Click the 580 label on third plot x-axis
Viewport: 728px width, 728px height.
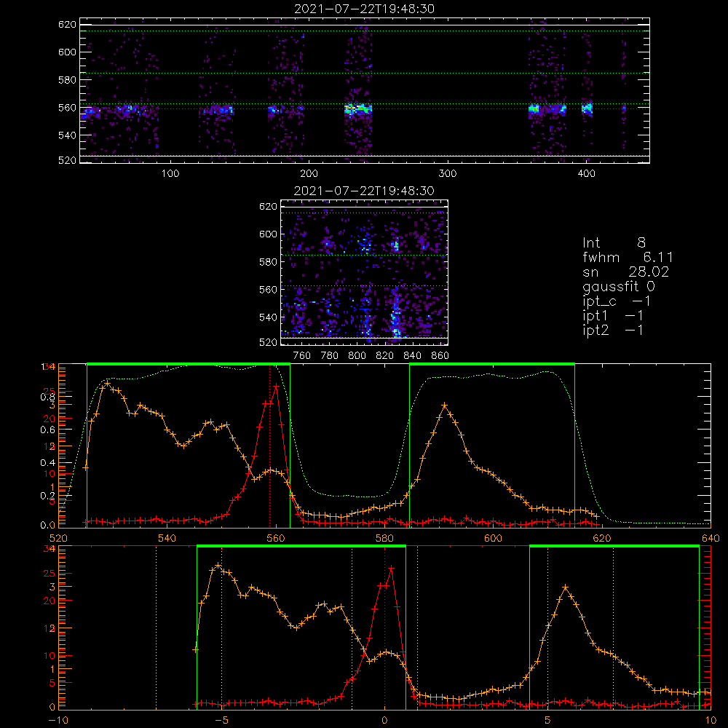[x=384, y=538]
